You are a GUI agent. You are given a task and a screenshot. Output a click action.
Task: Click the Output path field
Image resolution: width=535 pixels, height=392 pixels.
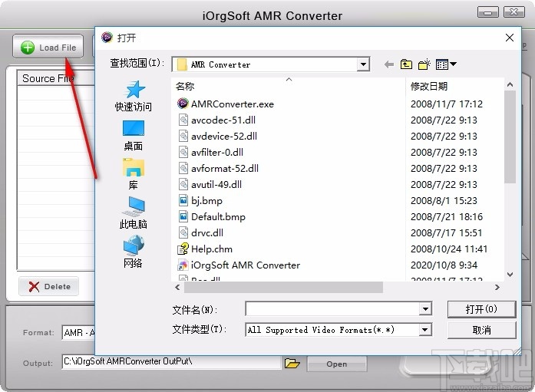[x=171, y=361]
